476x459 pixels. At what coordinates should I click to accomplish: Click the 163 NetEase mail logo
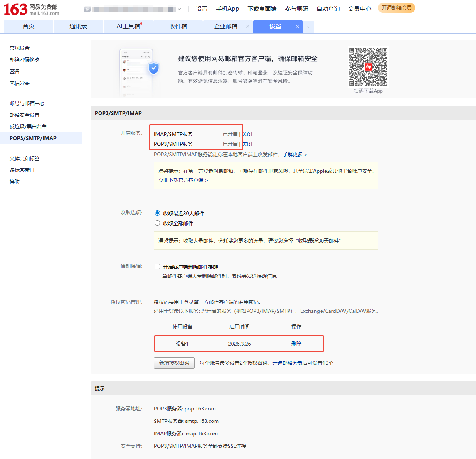coord(31,9)
